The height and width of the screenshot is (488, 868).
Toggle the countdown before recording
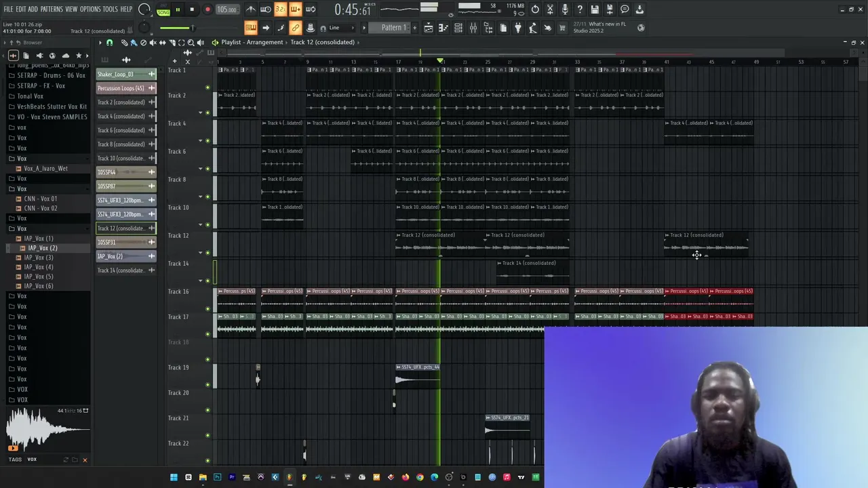(280, 9)
